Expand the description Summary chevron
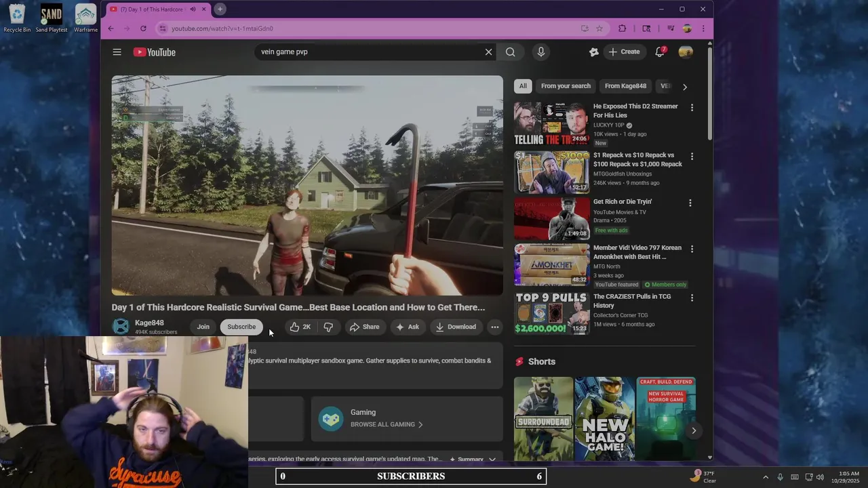This screenshot has height=488, width=868. tap(492, 460)
